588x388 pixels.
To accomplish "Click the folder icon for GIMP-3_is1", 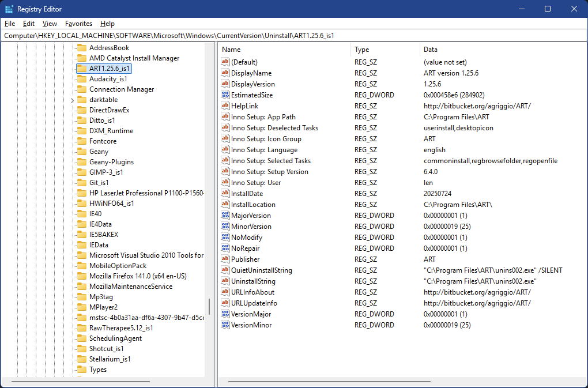I will (x=81, y=172).
